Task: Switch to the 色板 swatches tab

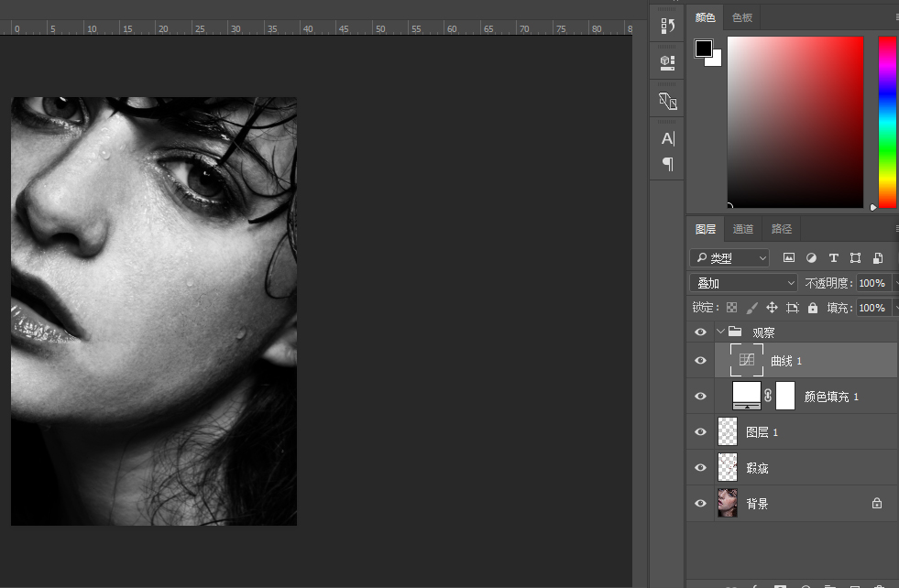Action: click(x=742, y=17)
